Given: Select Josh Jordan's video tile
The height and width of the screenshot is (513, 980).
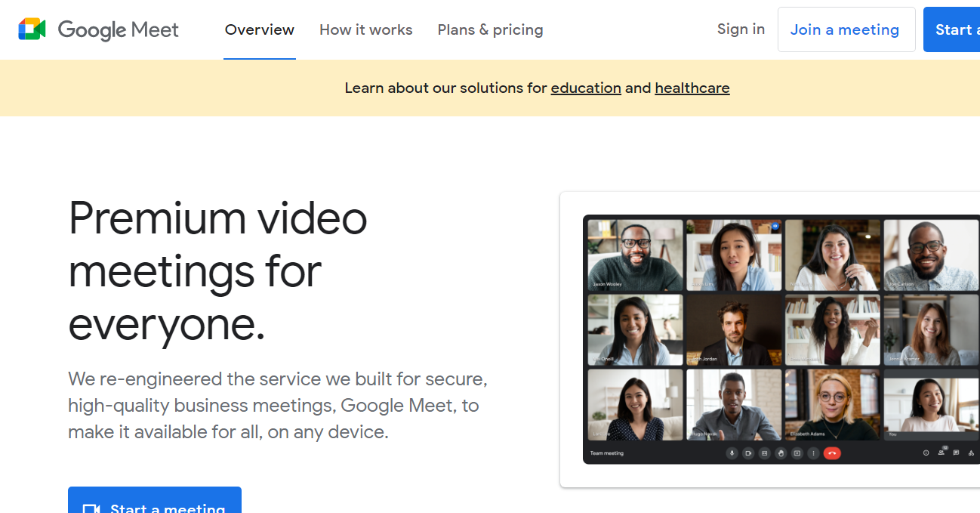Looking at the screenshot, I should [x=734, y=330].
